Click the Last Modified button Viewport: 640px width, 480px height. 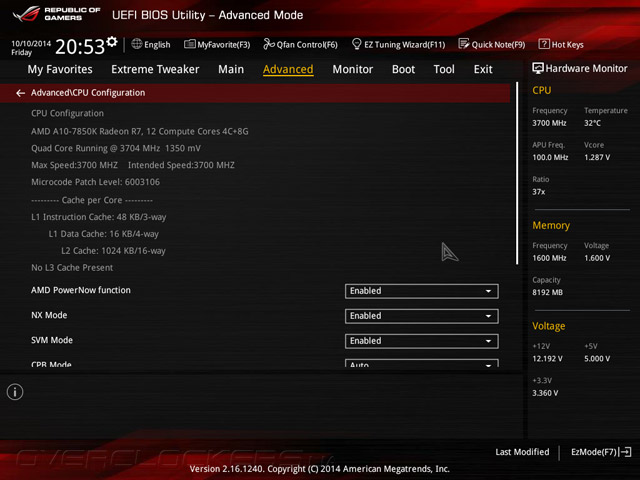tap(522, 452)
